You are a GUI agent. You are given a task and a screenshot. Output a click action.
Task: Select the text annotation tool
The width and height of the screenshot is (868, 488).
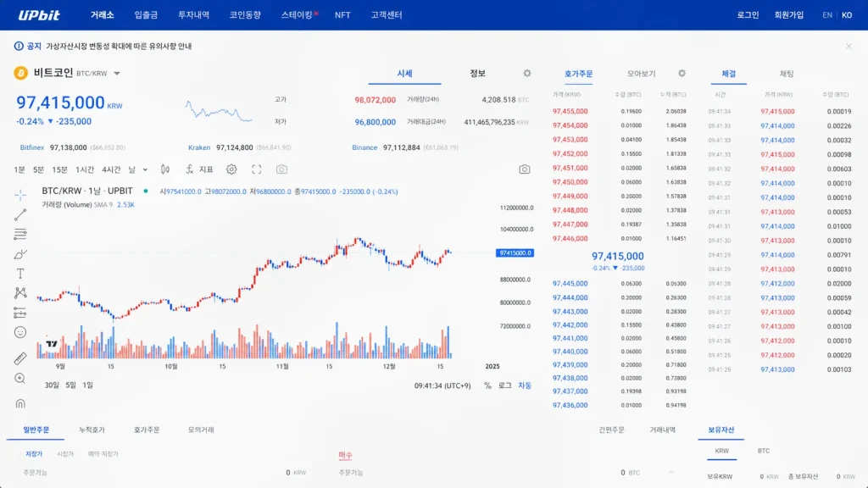pyautogui.click(x=20, y=274)
